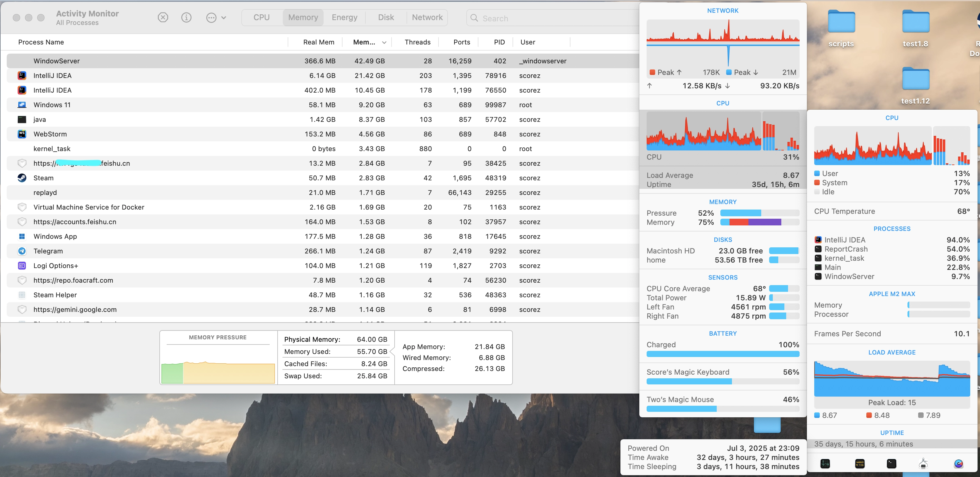Click the Frames Per Second row
This screenshot has height=477, width=980.
(892, 334)
